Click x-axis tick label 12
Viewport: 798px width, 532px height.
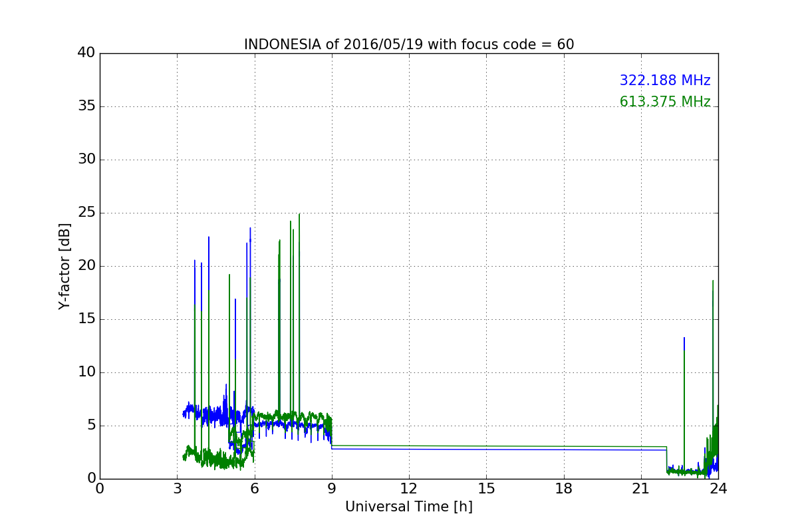pyautogui.click(x=409, y=488)
